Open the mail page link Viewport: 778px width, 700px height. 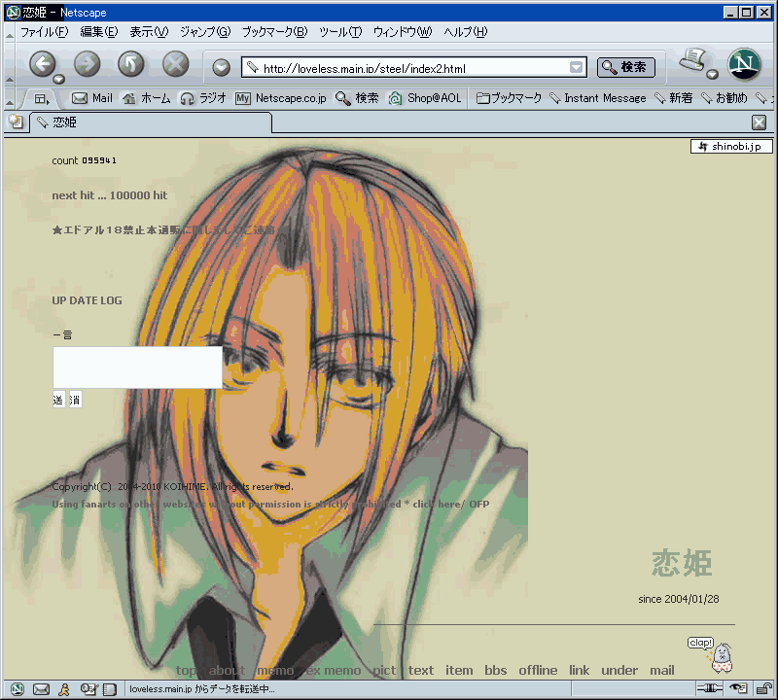[662, 671]
